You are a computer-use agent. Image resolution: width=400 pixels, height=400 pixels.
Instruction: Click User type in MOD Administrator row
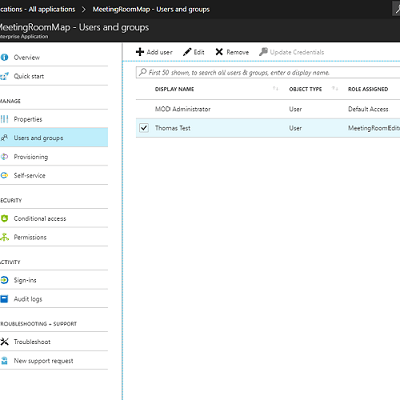point(295,109)
